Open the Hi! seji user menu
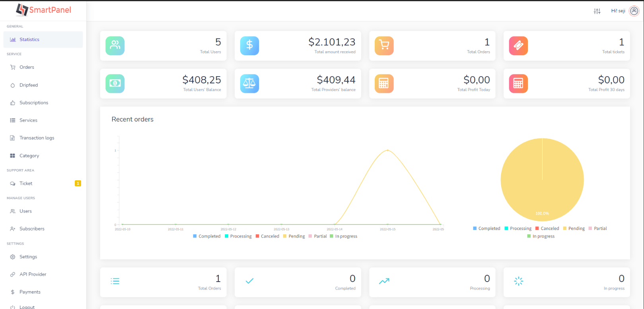The height and width of the screenshot is (309, 644). click(618, 11)
